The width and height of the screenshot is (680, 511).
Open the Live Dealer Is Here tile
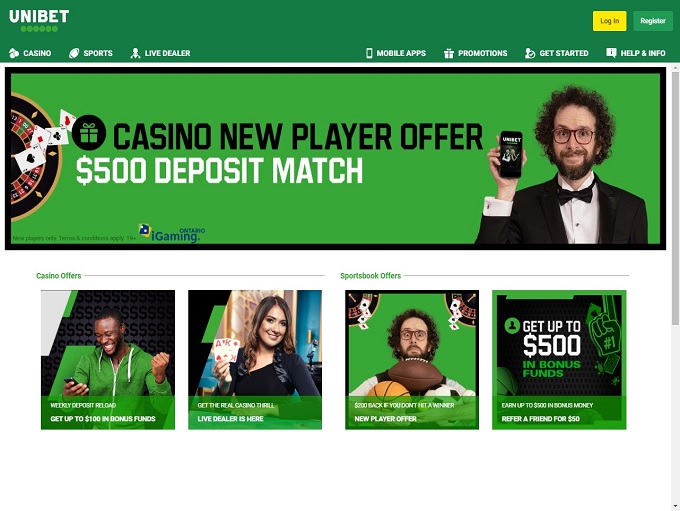coord(255,360)
